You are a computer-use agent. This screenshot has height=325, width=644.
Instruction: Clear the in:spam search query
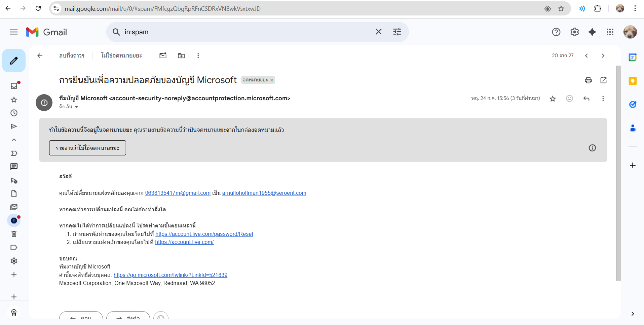tap(379, 32)
